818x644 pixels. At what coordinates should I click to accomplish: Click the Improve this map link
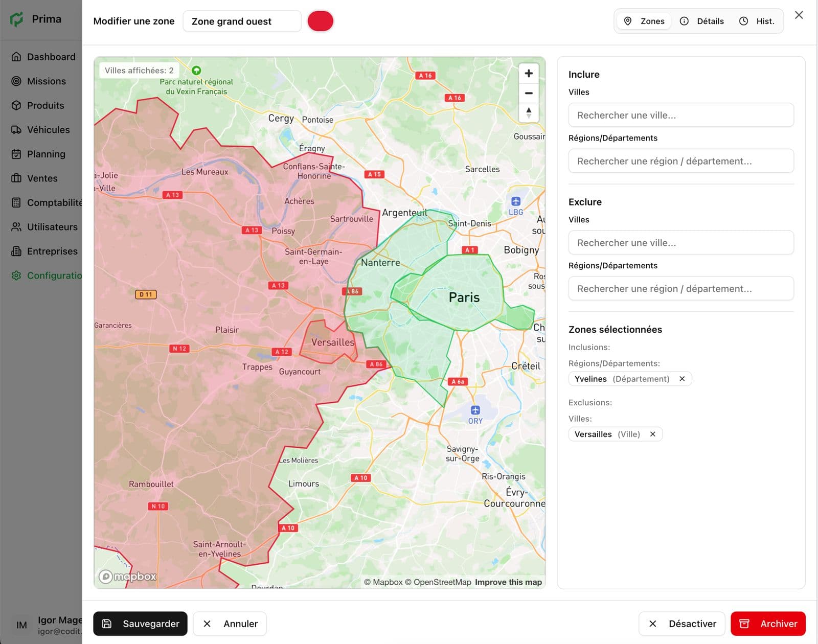coord(508,582)
